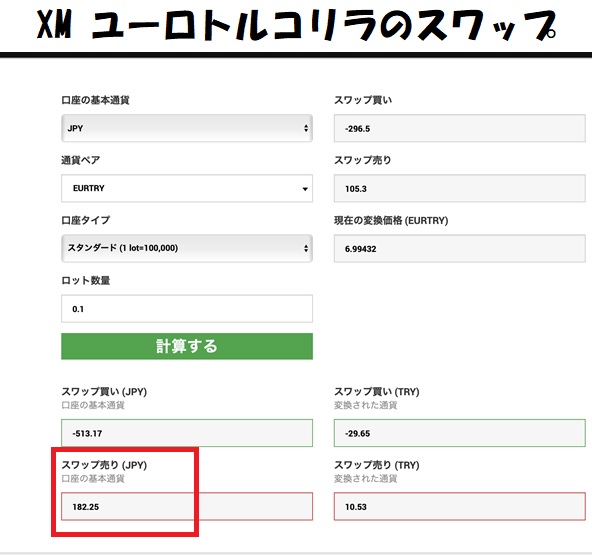Click the down arrow on EURTRY selector
This screenshot has width=592, height=555.
(305, 189)
